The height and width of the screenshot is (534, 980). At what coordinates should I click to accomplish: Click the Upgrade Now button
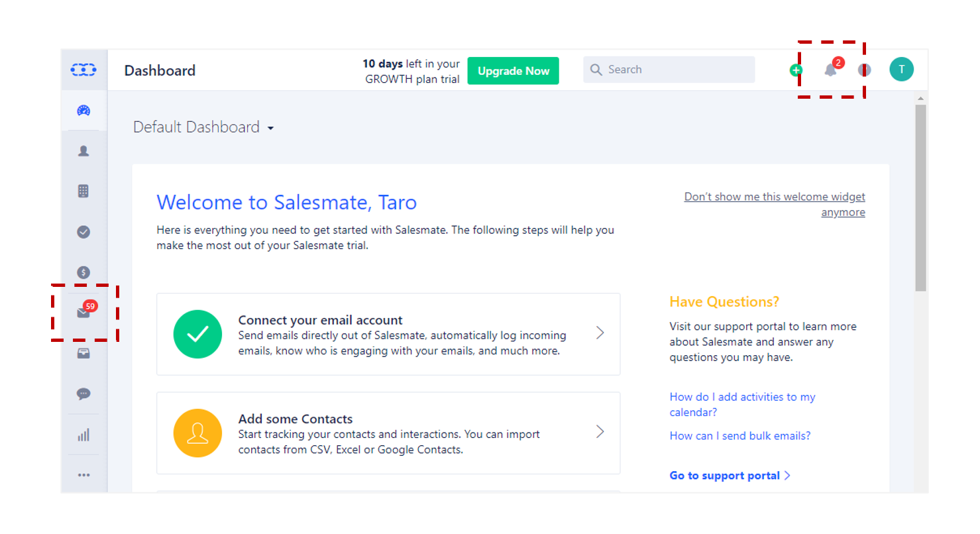tap(514, 71)
